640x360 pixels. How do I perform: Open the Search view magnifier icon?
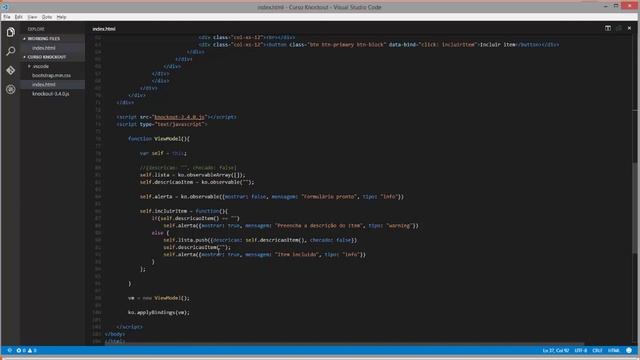11,51
